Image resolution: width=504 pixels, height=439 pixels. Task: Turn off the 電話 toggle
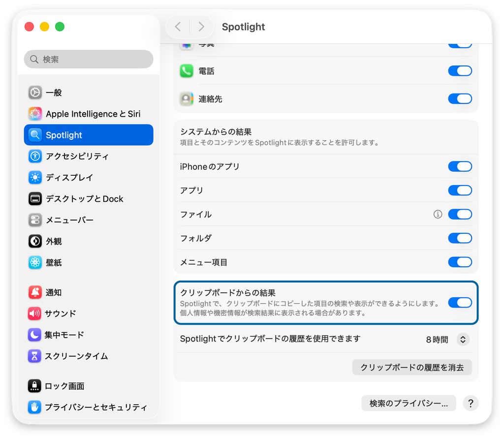click(x=460, y=71)
